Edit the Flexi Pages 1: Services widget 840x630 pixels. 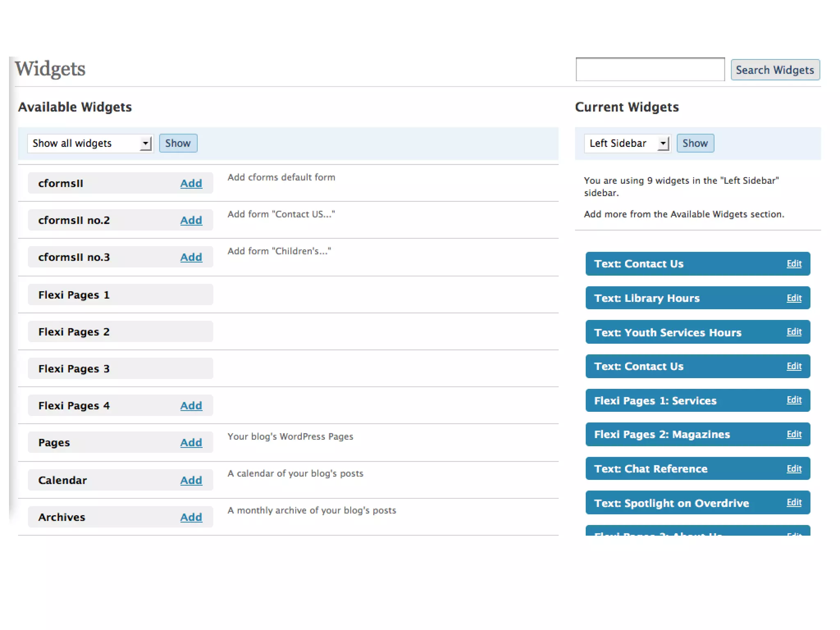pyautogui.click(x=794, y=400)
